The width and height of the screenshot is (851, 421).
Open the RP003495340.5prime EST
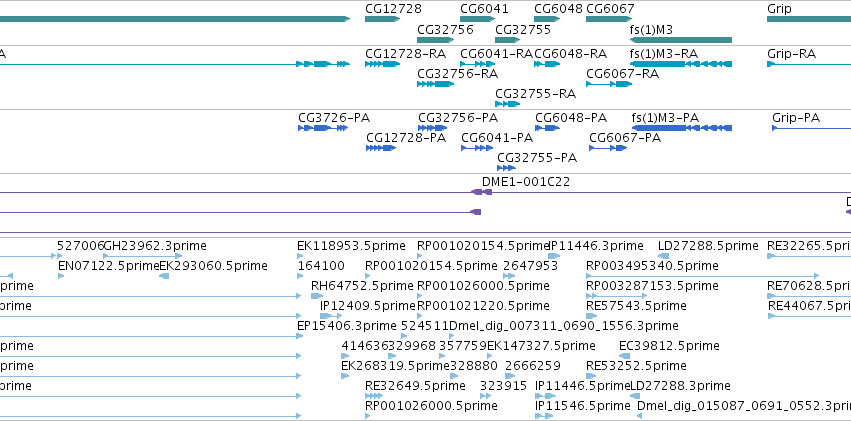(702, 276)
